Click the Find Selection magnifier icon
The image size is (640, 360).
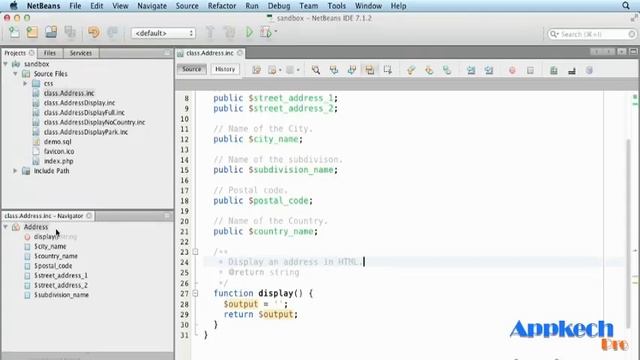pyautogui.click(x=316, y=70)
